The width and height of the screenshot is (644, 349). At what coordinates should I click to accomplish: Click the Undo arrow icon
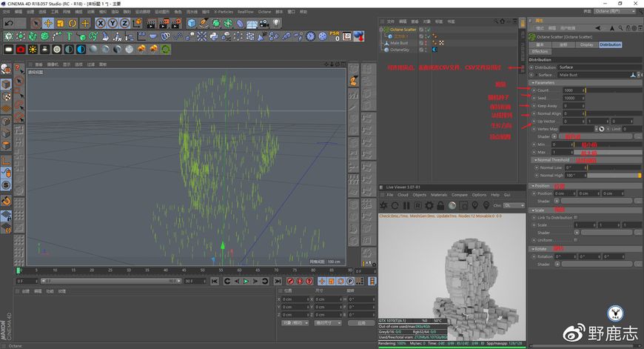[x=9, y=23]
